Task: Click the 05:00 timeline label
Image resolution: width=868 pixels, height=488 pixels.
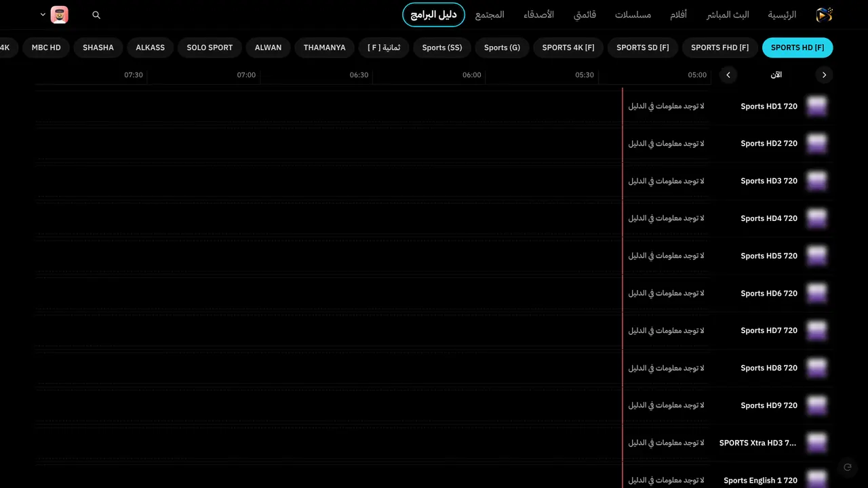Action: [x=697, y=75]
